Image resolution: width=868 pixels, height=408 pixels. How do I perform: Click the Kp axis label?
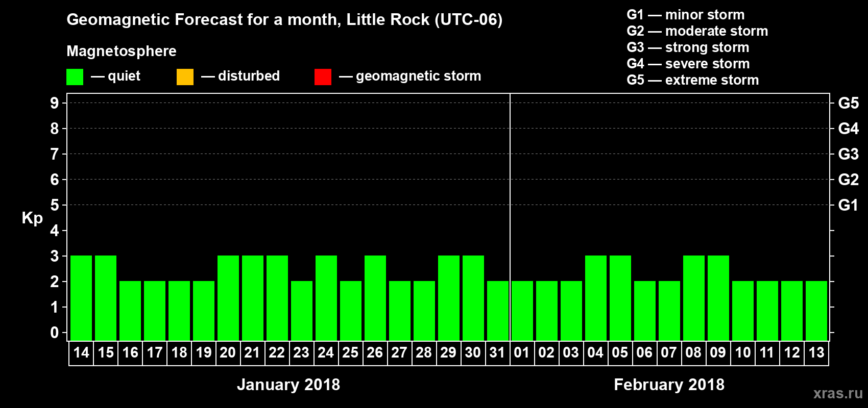(x=32, y=218)
